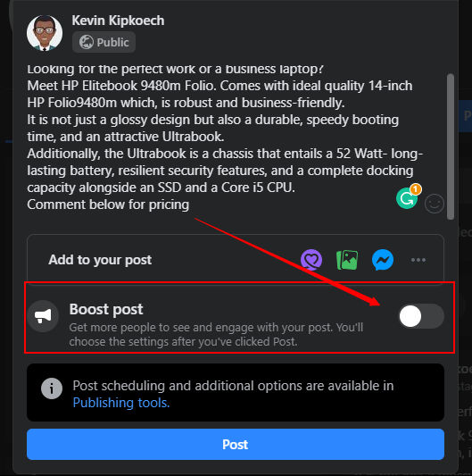Click the Boost post megaphone icon
Viewport: 472px width, 476px height.
pyautogui.click(x=43, y=316)
